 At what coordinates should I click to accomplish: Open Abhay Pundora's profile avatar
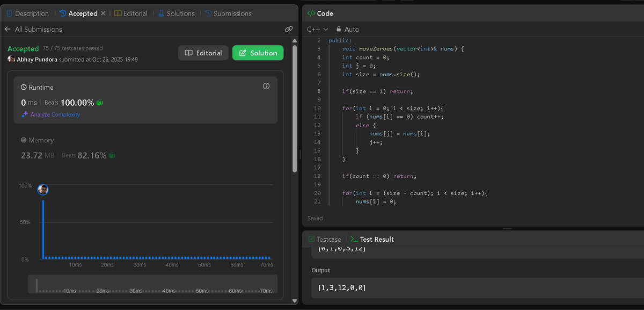[11, 59]
